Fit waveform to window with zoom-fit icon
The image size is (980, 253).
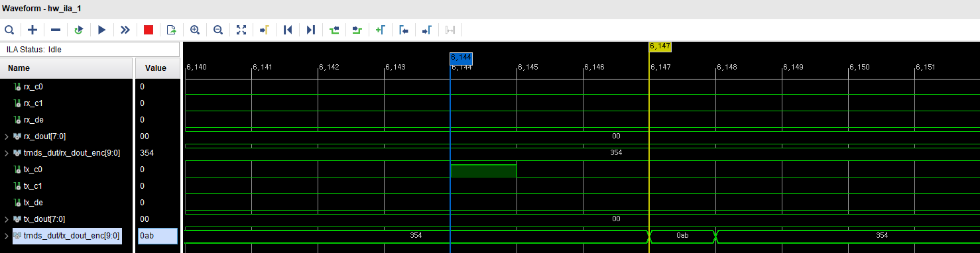click(241, 30)
